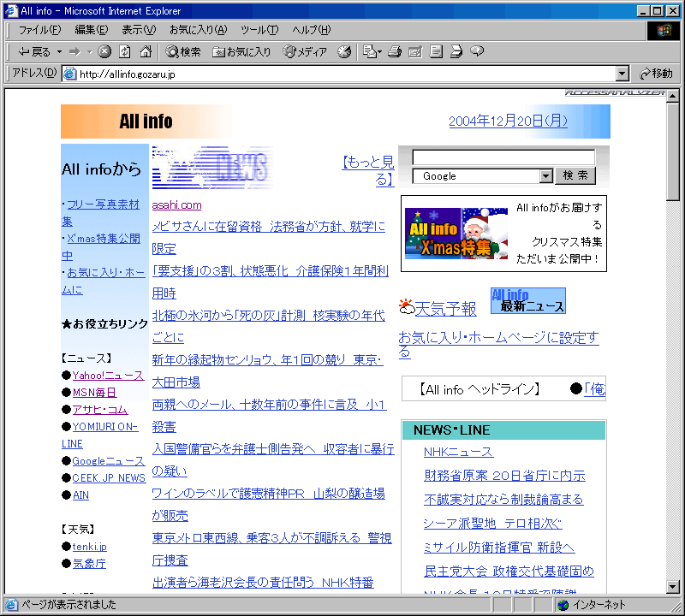This screenshot has height=616, width=685.
Task: Open the もっと見る link
Action: tap(369, 170)
